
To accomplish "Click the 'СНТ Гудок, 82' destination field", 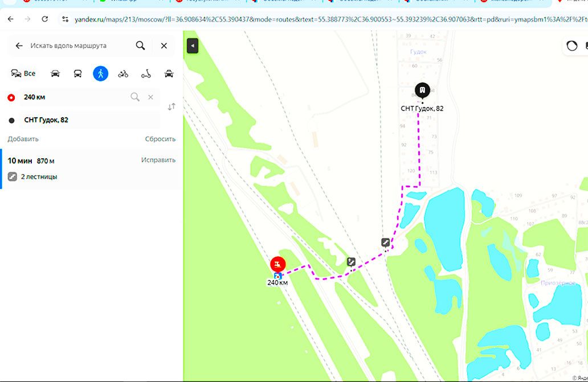I will (90, 120).
